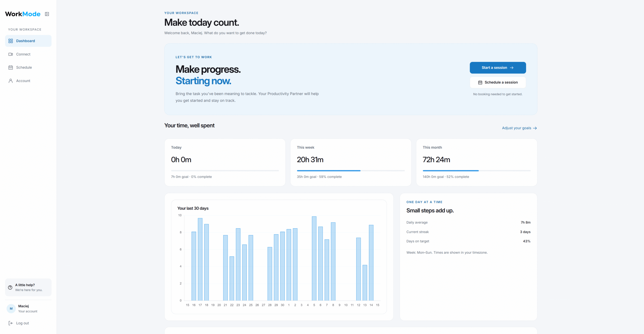Viewport: 644px width, 334px height.
Task: Click the '20h 31m' weekly total
Action: point(310,160)
